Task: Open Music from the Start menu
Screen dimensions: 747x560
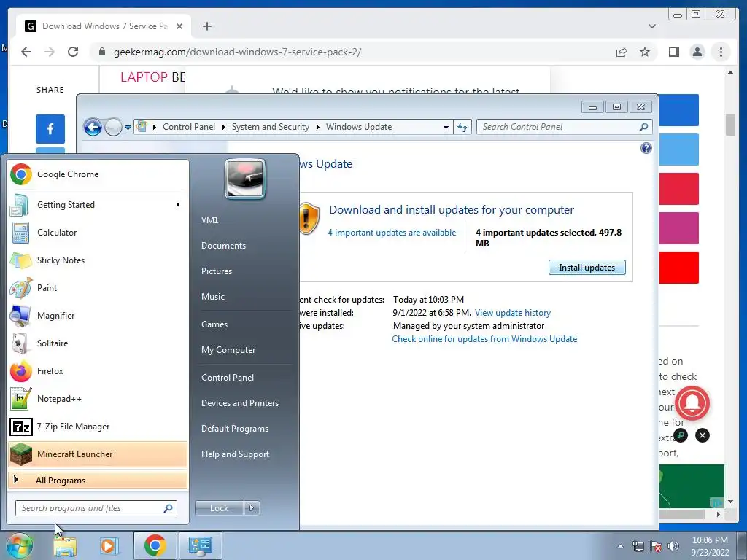Action: [212, 297]
